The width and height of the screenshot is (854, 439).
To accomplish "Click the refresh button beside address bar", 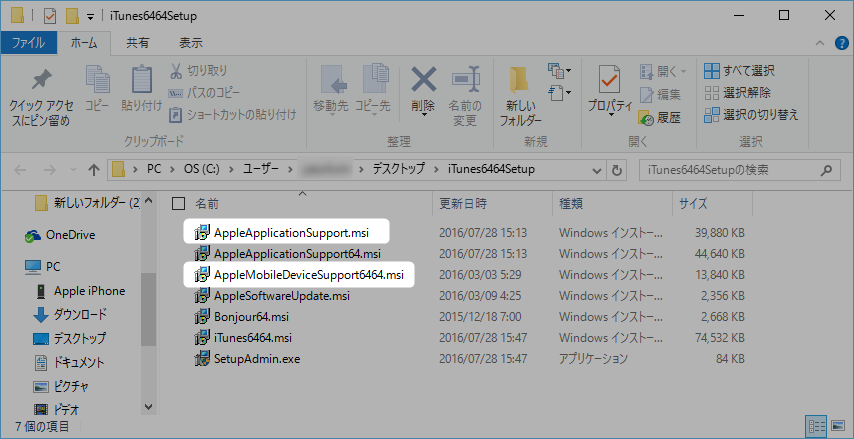I will point(617,170).
